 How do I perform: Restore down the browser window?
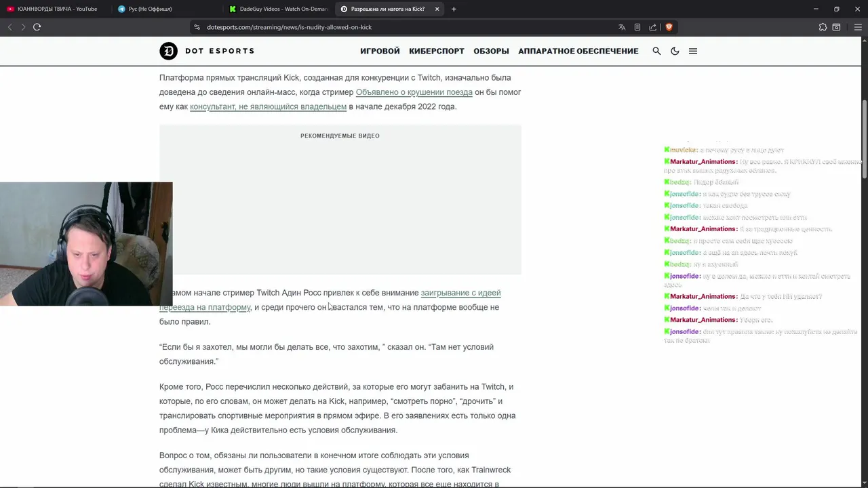click(x=837, y=9)
